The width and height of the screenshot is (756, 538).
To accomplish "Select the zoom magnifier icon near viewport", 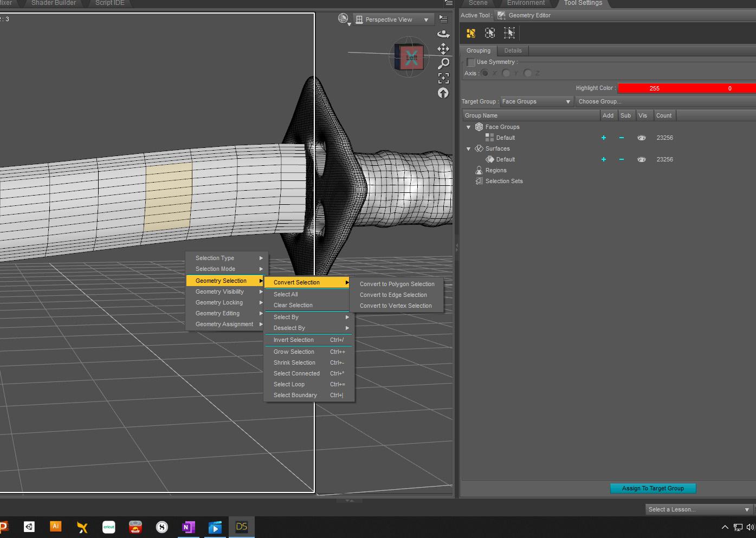I will [x=443, y=63].
